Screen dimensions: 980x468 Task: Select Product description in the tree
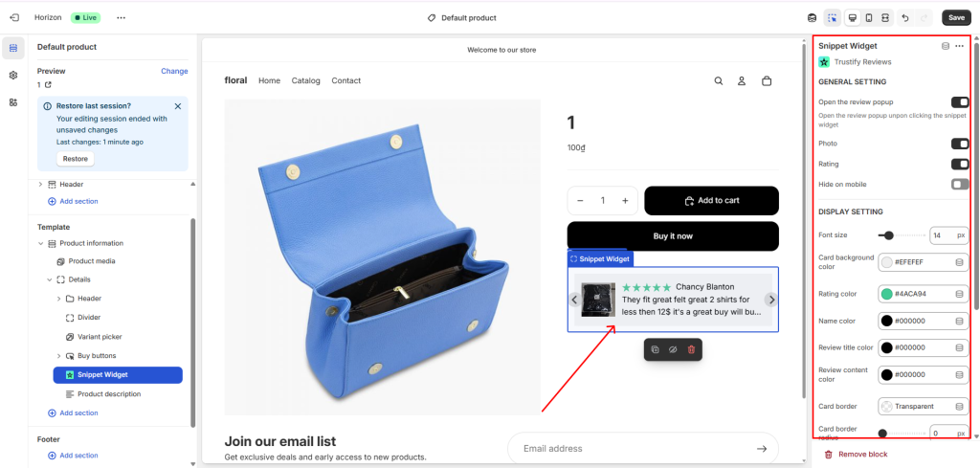108,394
